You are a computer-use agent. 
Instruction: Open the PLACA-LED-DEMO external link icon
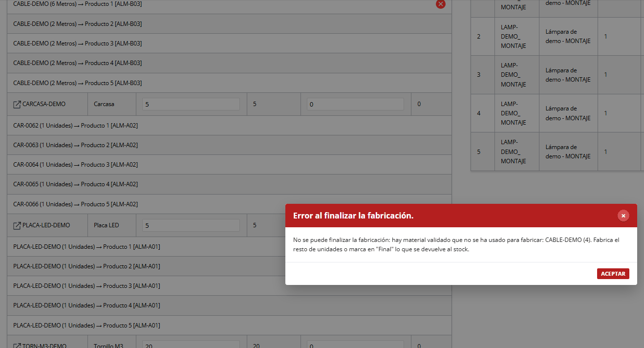click(17, 225)
